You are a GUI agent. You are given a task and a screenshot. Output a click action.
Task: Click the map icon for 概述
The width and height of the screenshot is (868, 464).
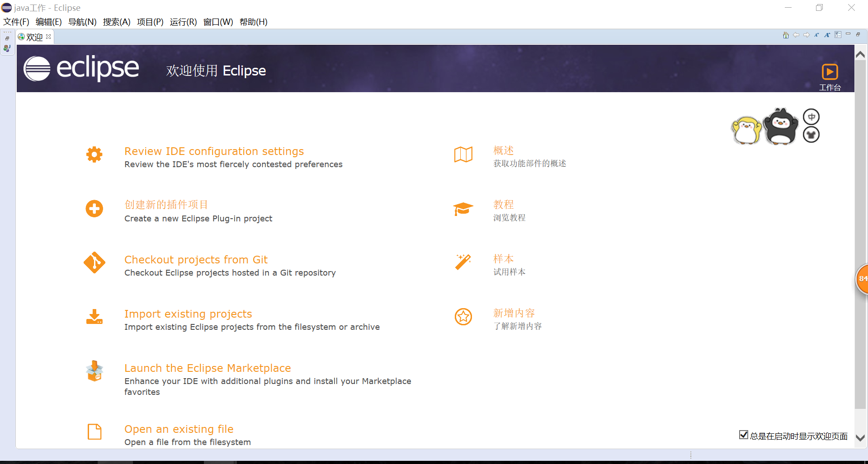463,154
